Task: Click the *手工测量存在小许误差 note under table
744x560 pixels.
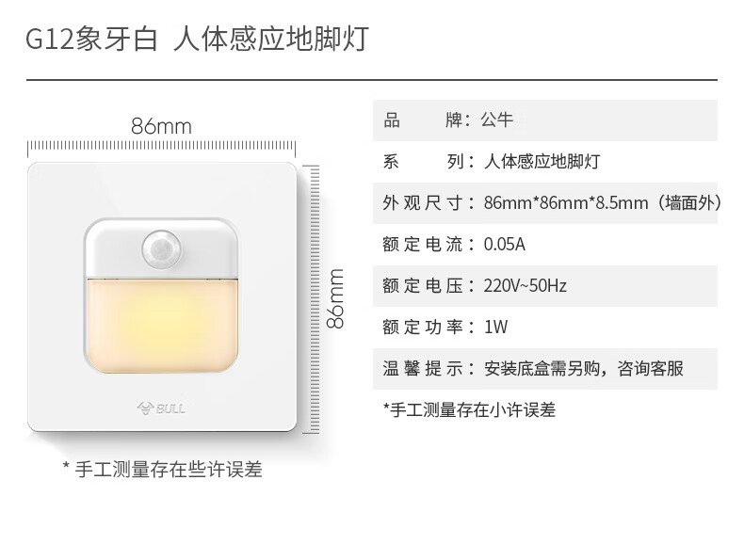Action: click(x=469, y=409)
